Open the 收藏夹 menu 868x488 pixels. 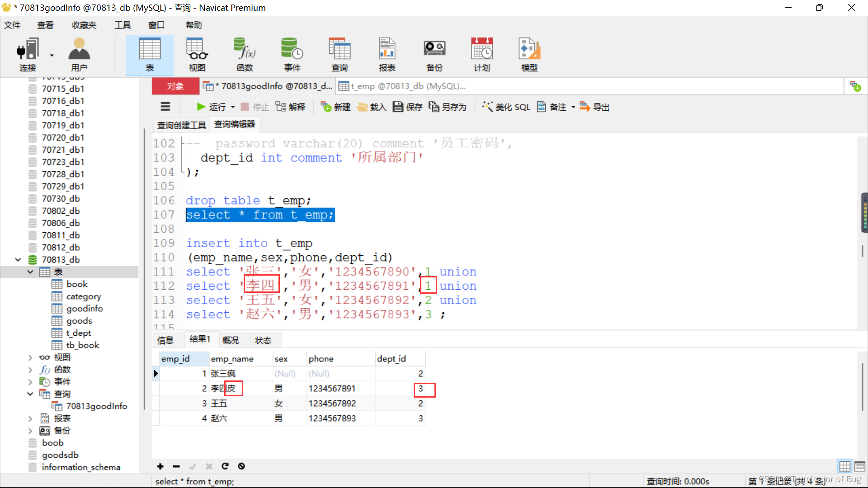pyautogui.click(x=84, y=25)
